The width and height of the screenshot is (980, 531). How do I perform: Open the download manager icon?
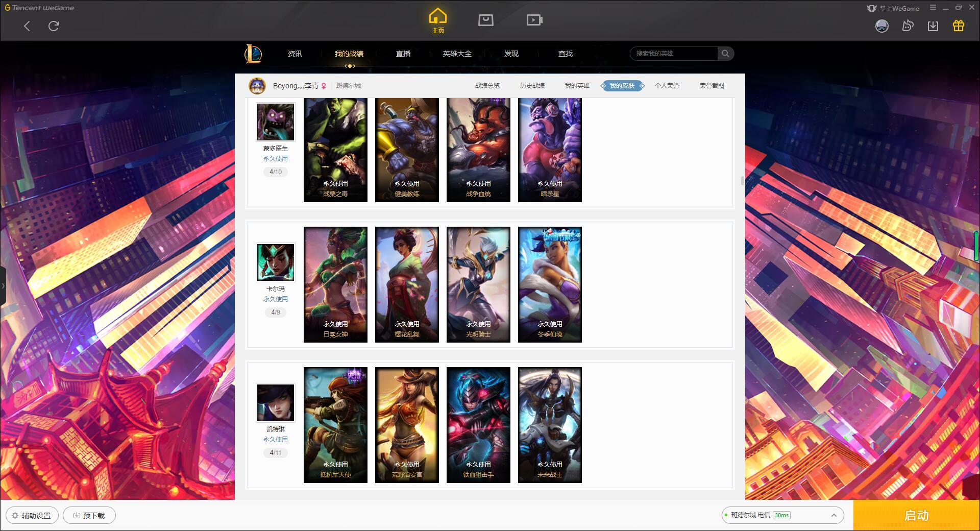point(933,26)
